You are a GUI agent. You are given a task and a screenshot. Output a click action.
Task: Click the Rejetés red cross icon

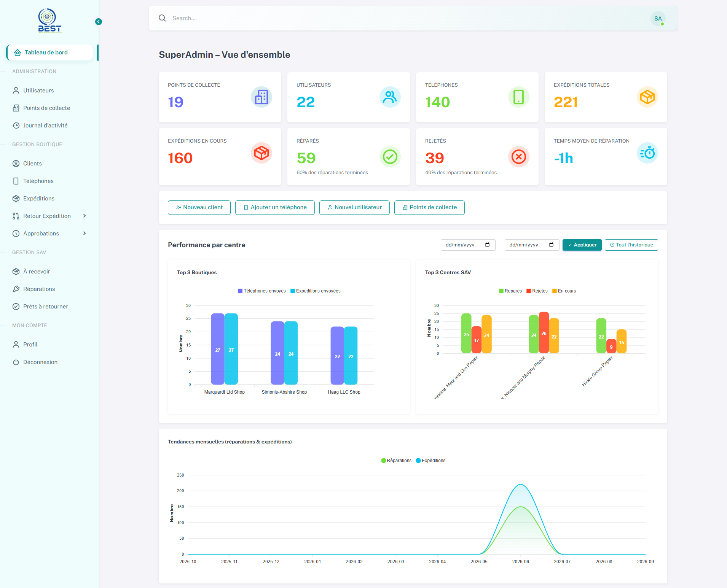pos(519,157)
